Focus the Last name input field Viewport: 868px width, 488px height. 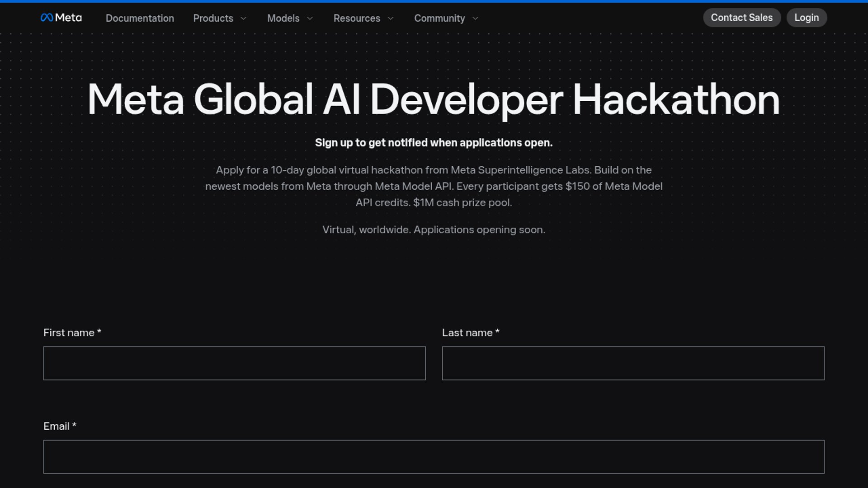[x=633, y=363]
